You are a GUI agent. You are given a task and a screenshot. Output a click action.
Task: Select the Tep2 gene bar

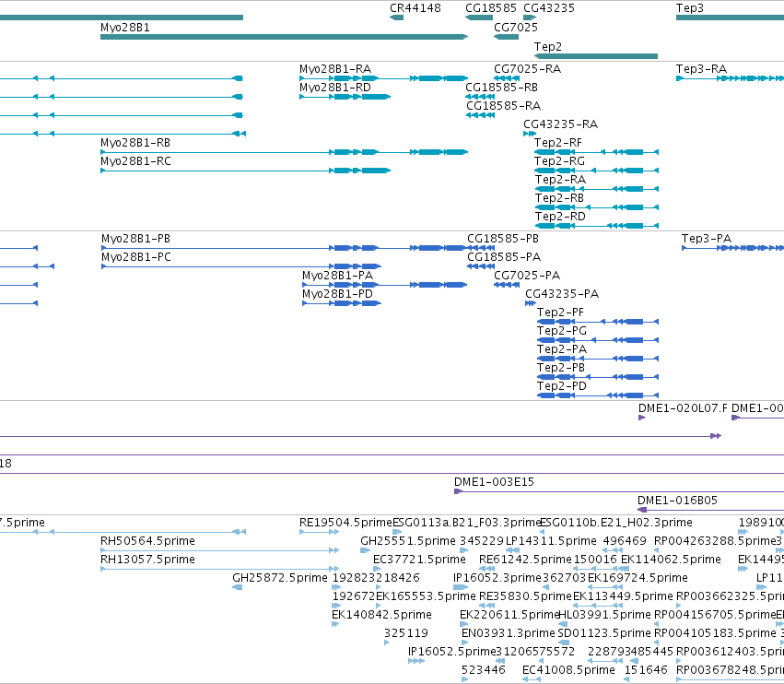click(x=596, y=56)
